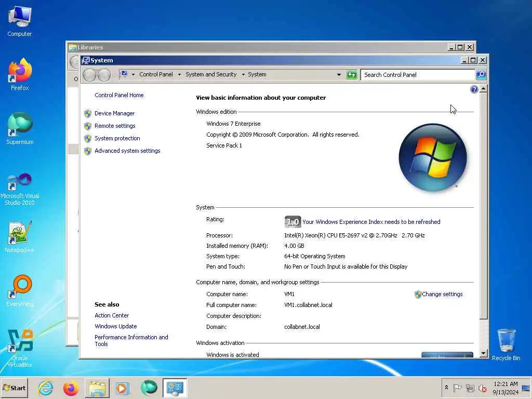Open Internet Explorer from the taskbar
Image resolution: width=532 pixels, height=399 pixels.
46,388
